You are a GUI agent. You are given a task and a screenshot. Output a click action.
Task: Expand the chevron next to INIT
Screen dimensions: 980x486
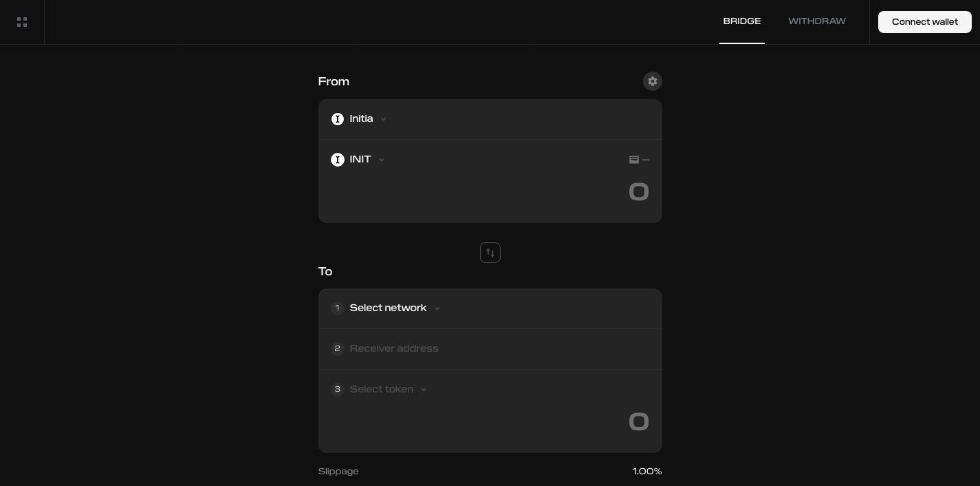coord(382,160)
